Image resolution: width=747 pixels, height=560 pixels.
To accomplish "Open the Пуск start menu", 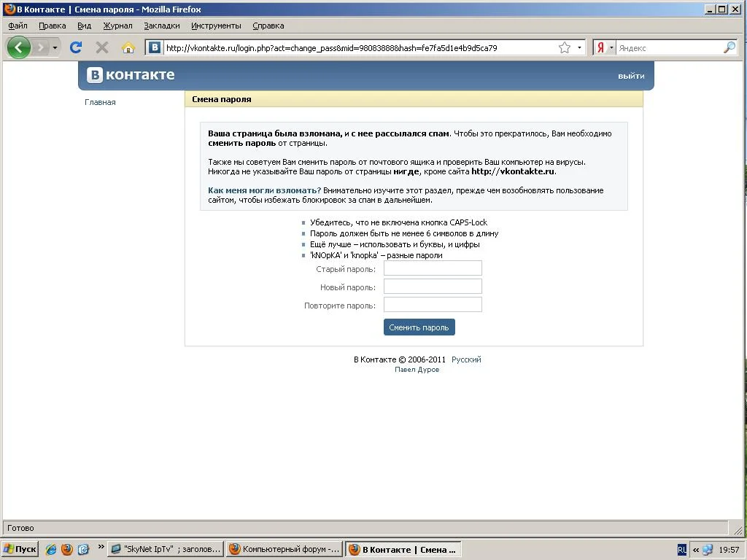I will tap(20, 549).
